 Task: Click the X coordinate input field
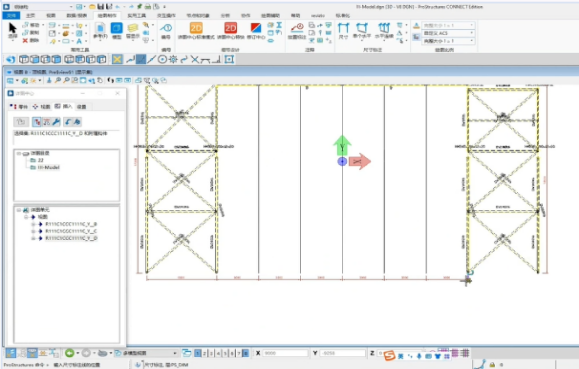coord(285,353)
